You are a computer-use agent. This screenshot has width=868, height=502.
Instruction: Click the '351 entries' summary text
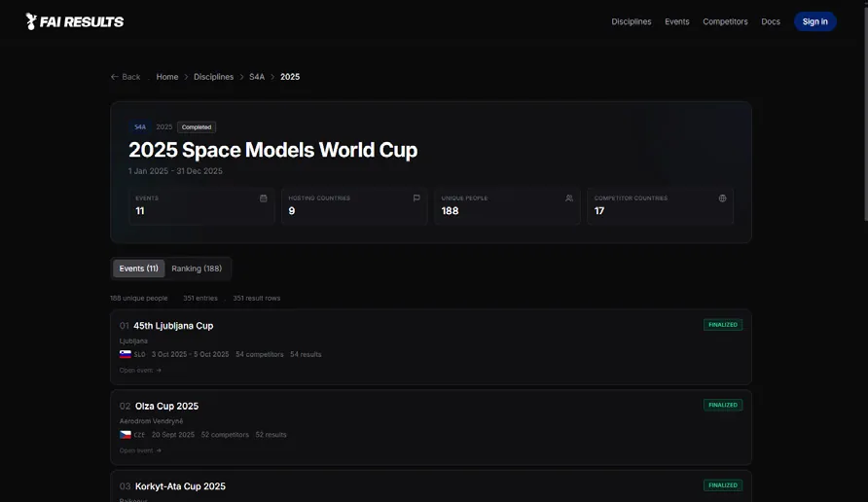[200, 299]
